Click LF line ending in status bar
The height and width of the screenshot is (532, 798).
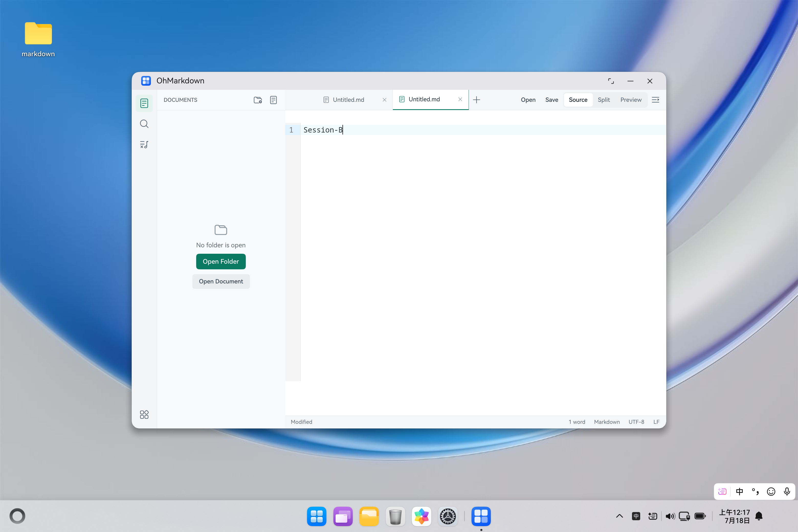point(656,422)
